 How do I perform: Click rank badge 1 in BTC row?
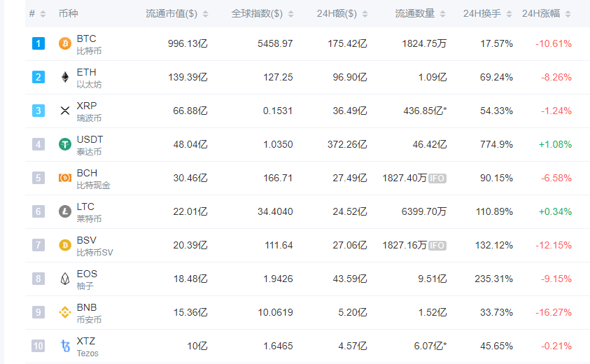click(x=38, y=43)
